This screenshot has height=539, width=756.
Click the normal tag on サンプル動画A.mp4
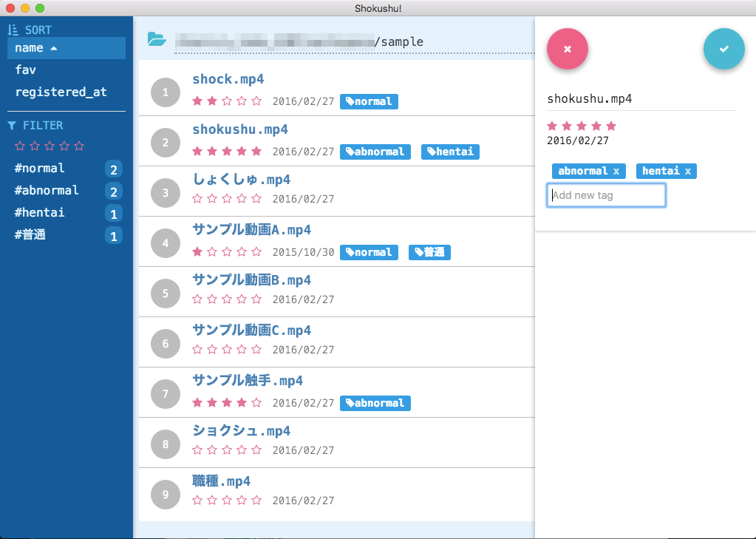(369, 252)
